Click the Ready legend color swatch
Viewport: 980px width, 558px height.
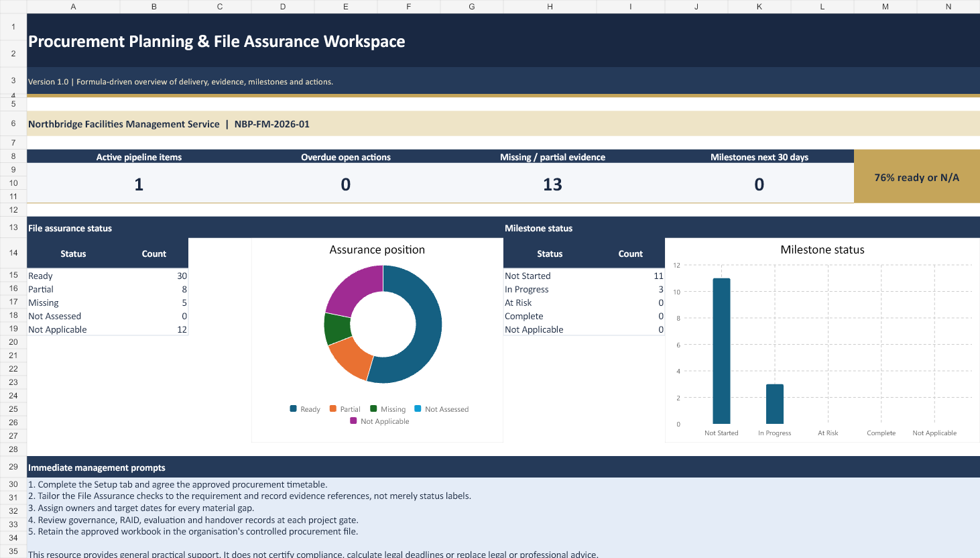tap(293, 408)
